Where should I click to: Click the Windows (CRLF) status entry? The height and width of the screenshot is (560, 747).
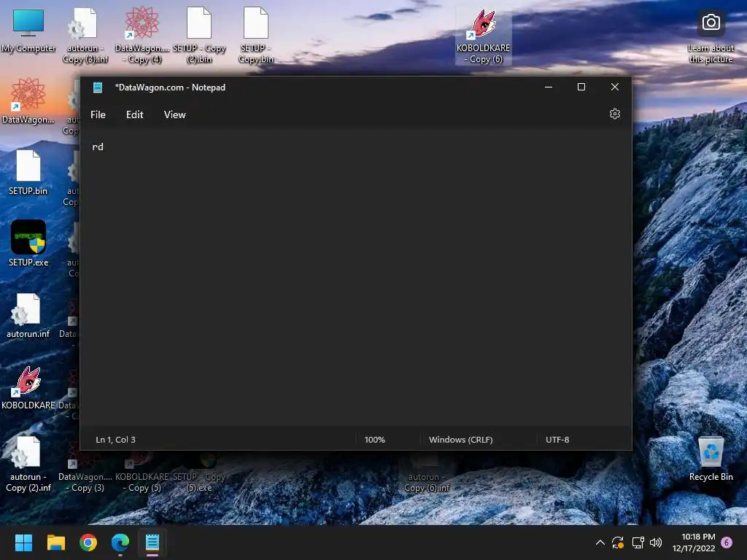pos(461,440)
